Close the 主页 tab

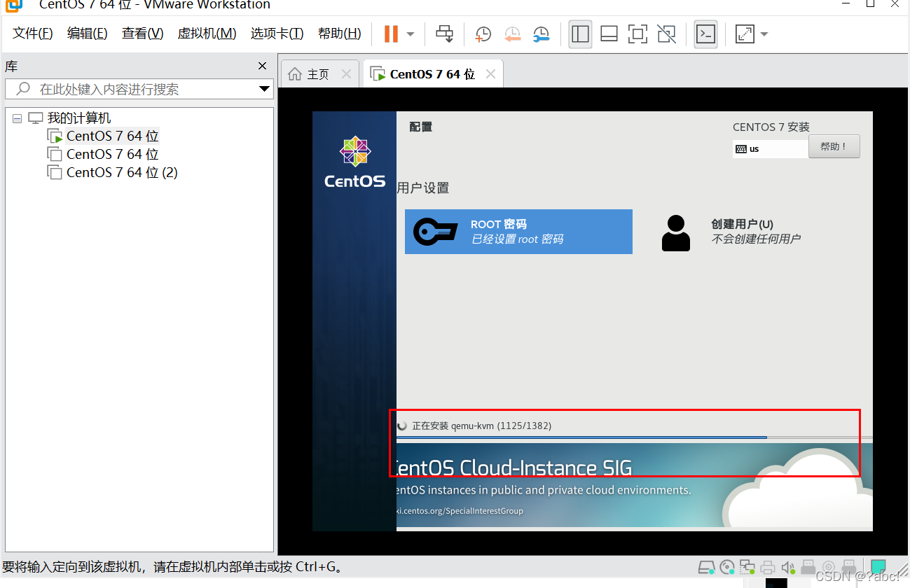(346, 74)
